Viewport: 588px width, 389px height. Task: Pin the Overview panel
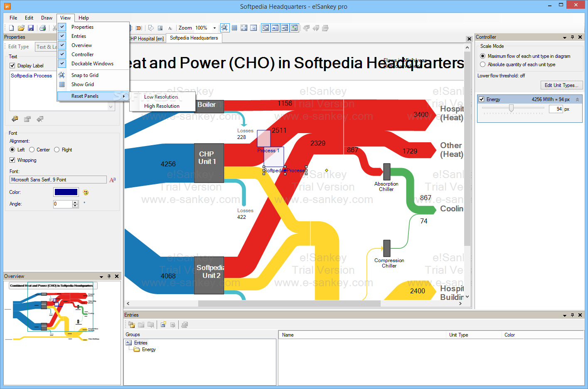[109, 276]
